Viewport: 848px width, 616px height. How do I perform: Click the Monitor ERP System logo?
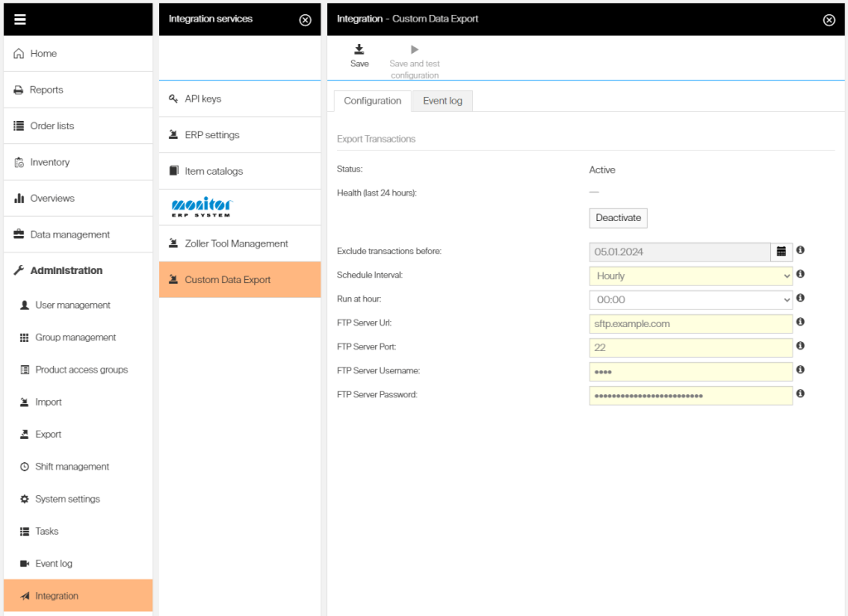203,206
